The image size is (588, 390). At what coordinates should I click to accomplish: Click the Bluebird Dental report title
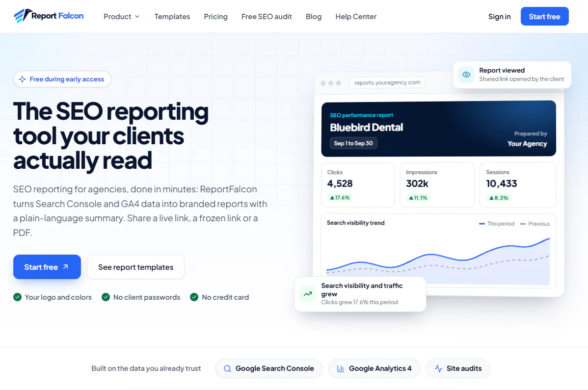point(366,128)
